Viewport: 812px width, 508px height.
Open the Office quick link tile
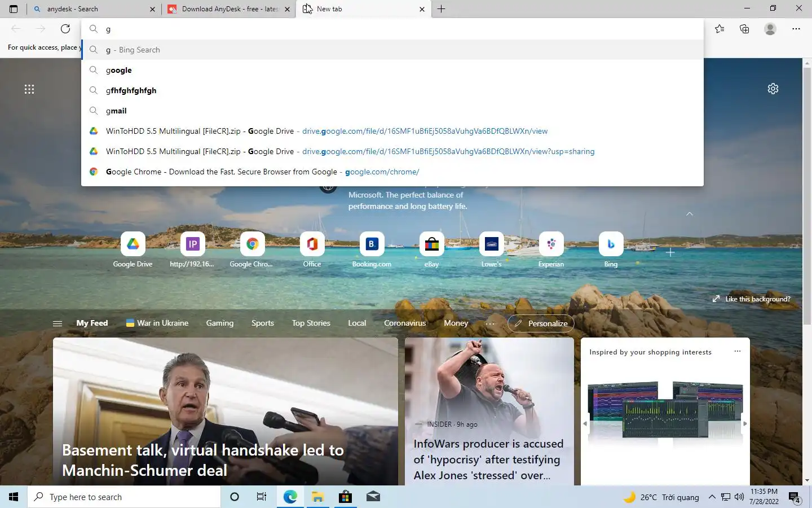[x=312, y=250]
